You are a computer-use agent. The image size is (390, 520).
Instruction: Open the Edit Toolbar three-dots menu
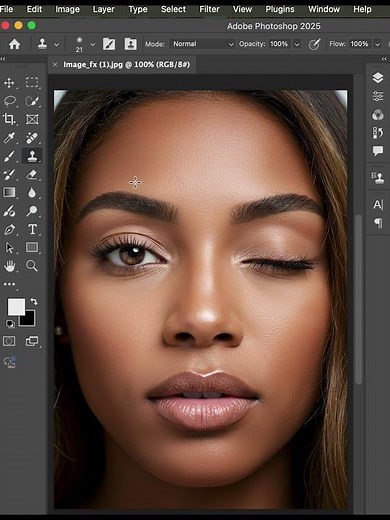click(x=9, y=284)
